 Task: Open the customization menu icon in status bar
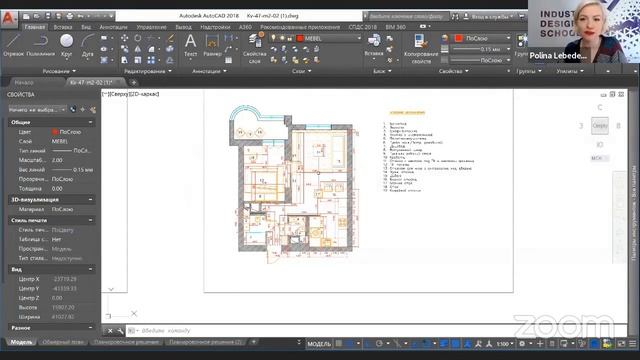[x=633, y=344]
